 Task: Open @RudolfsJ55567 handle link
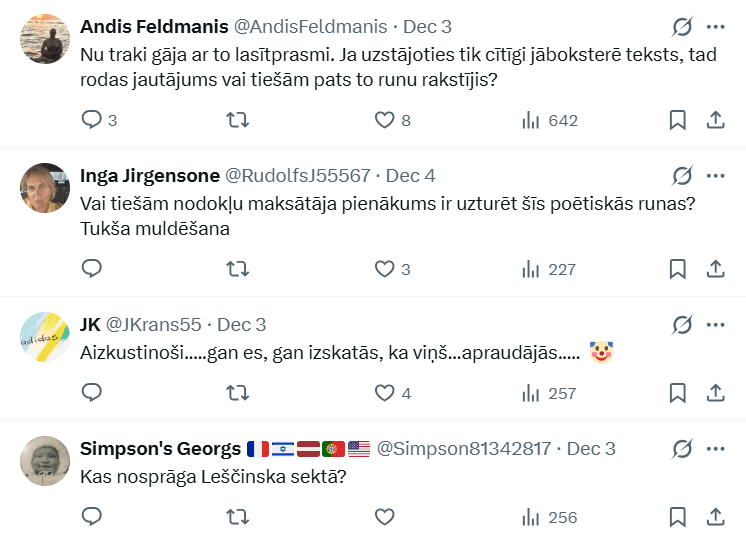[298, 176]
